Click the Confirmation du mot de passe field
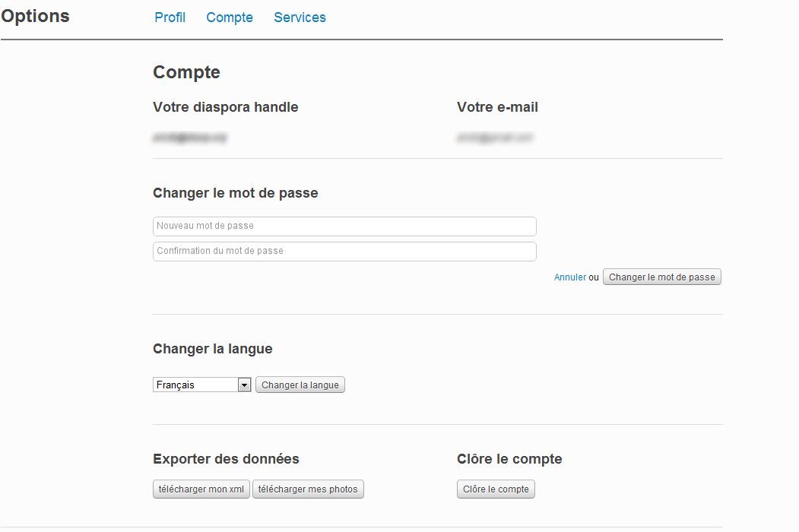Image resolution: width=799 pixels, height=532 pixels. point(344,252)
